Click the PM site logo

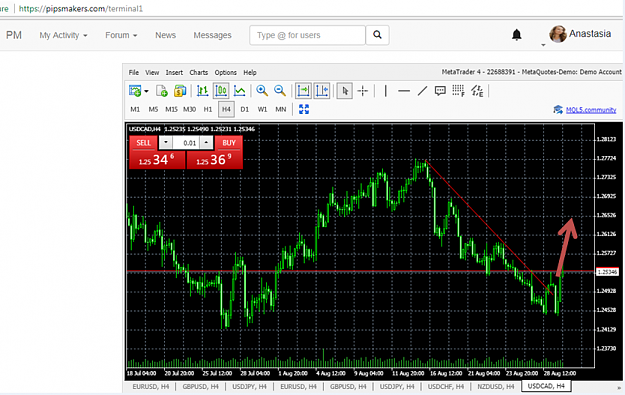point(14,35)
